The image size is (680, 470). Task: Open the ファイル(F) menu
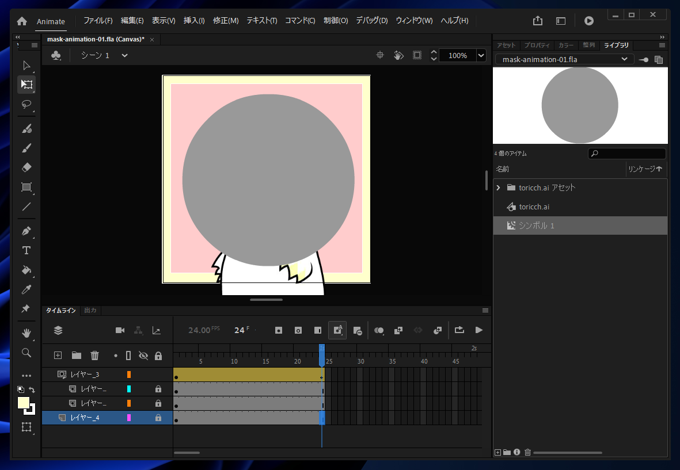98,20
